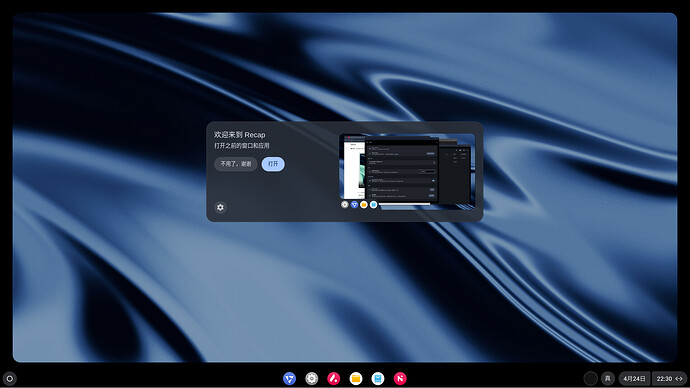Open the red N app on shelf
The image size is (690, 388).
[400, 378]
